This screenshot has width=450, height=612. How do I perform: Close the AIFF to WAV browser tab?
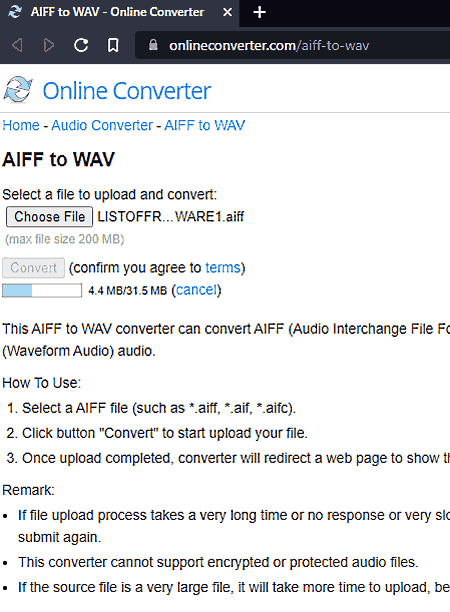pyautogui.click(x=228, y=12)
